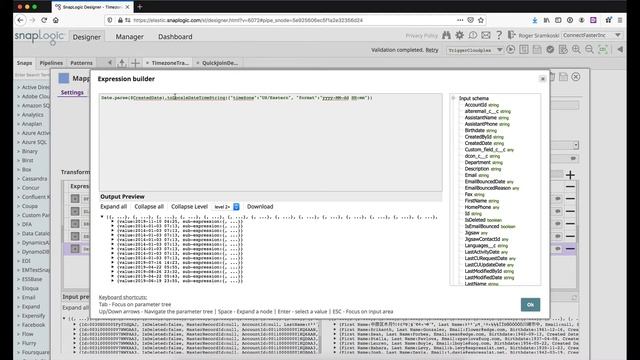Viewport: 640px width, 360px height.
Task: Click the save pipeline icon in toolbar
Action: [x=537, y=50]
